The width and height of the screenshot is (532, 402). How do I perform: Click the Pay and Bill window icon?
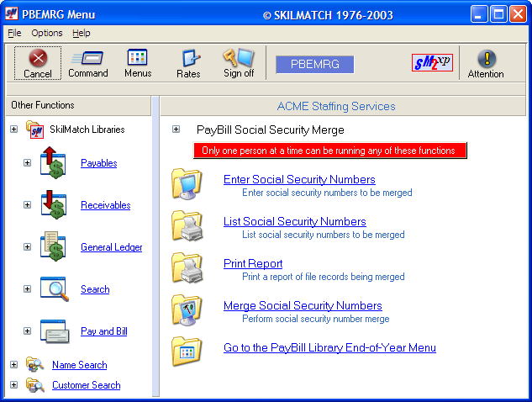pos(55,331)
